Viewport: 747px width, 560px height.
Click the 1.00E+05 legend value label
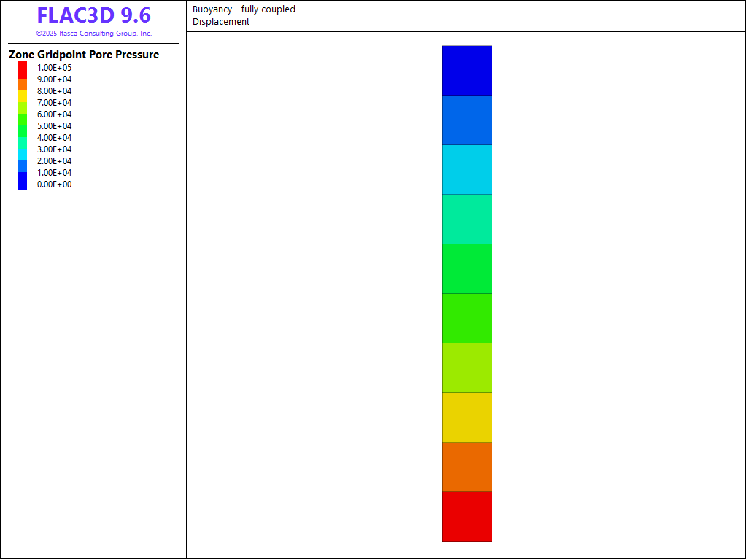55,68
